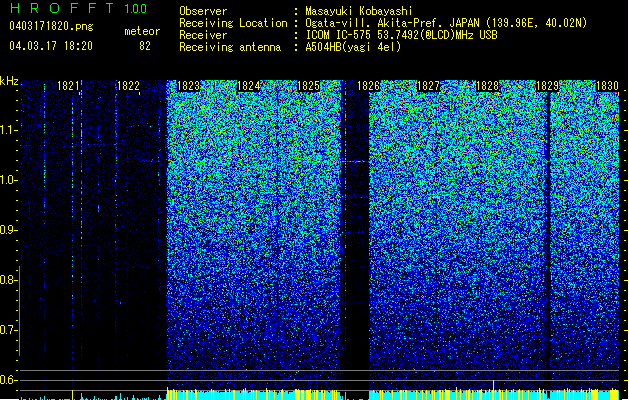Click the 1823 time marker
Image resolution: width=629 pixels, height=400 pixels.
point(188,86)
